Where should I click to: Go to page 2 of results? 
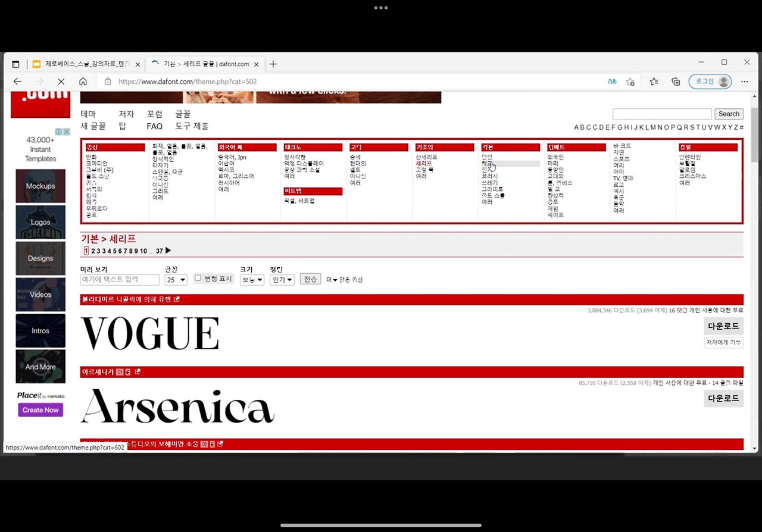tap(93, 251)
